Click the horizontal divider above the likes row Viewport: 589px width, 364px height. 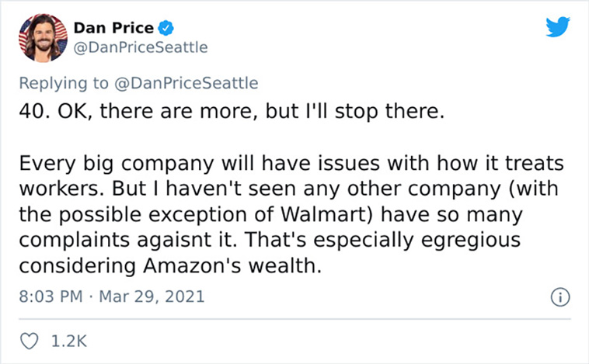tap(294, 319)
